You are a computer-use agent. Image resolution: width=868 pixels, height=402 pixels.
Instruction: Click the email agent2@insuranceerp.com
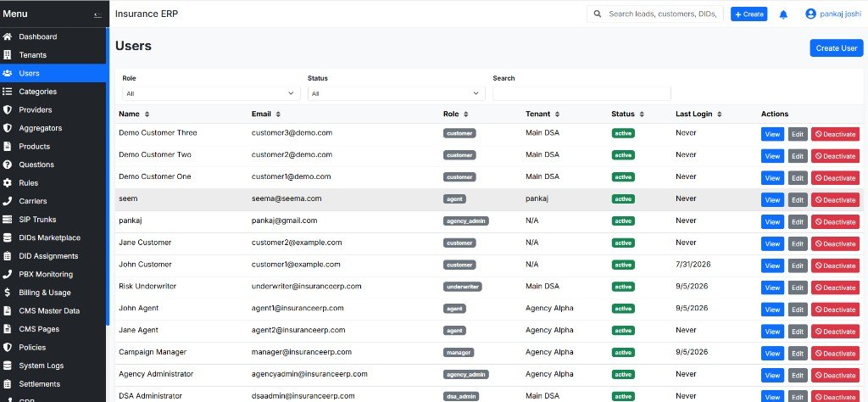click(x=298, y=330)
